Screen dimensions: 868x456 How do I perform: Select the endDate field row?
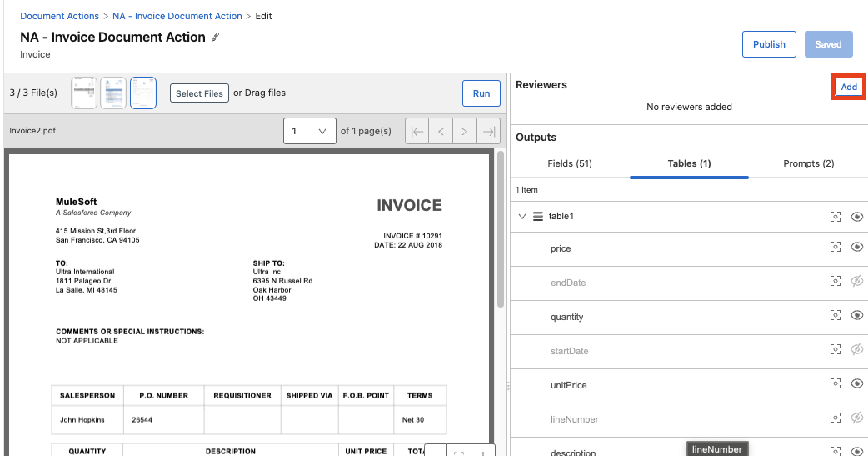click(689, 283)
